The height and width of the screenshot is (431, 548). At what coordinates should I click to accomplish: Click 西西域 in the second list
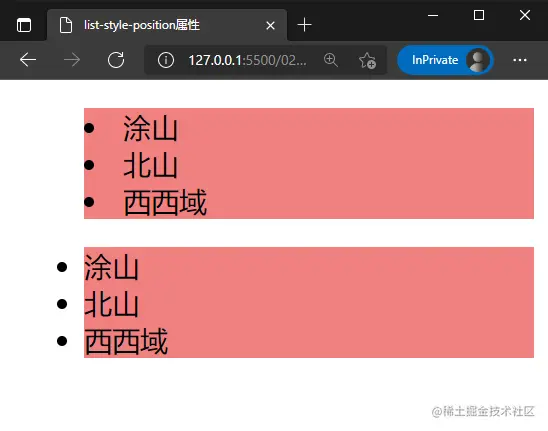[x=126, y=341]
